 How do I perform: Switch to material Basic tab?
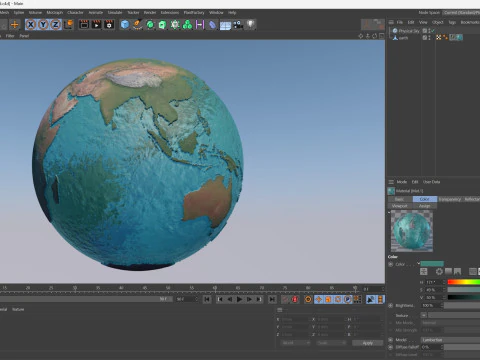[x=400, y=199]
